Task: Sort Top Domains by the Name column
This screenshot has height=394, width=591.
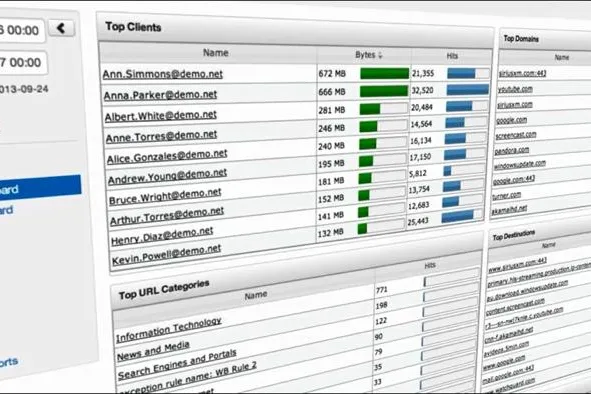Action: [561, 57]
